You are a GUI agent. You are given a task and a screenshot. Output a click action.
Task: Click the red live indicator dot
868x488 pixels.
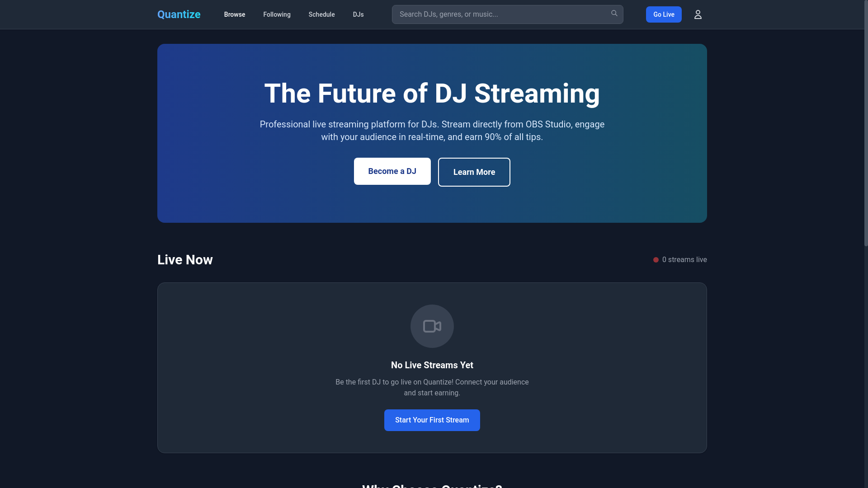click(x=656, y=260)
